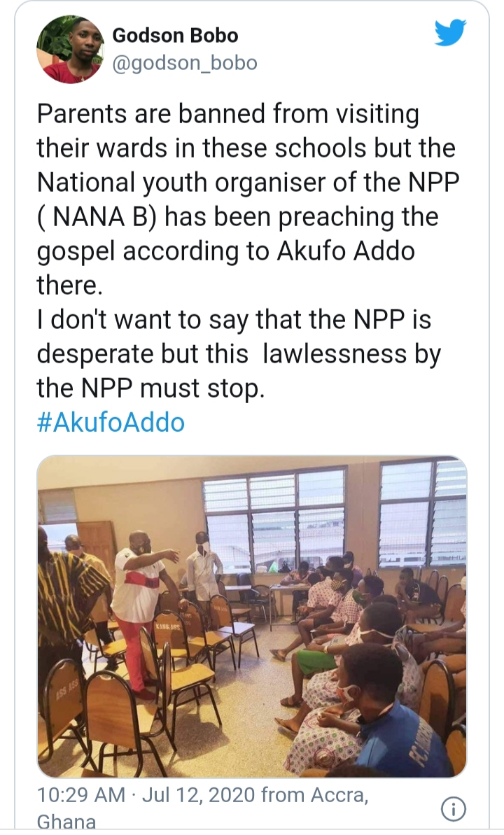
Task: Click the "NPP must stop" text line
Action: tap(150, 388)
